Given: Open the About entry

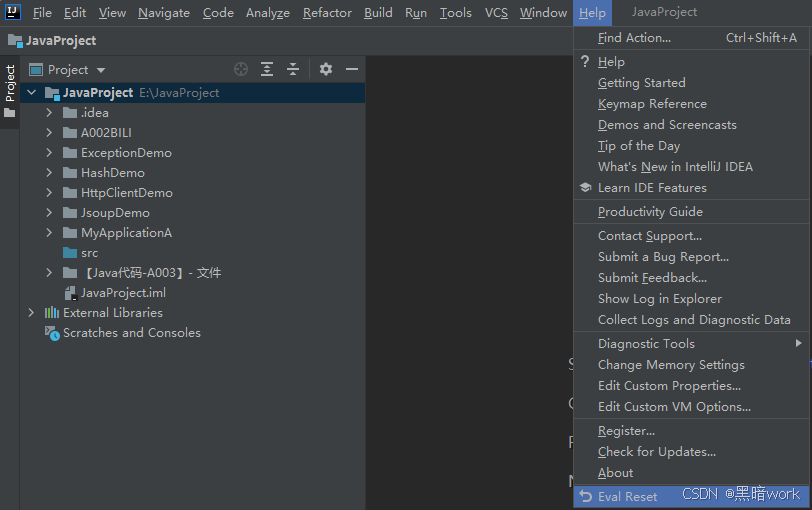Looking at the screenshot, I should [691, 473].
